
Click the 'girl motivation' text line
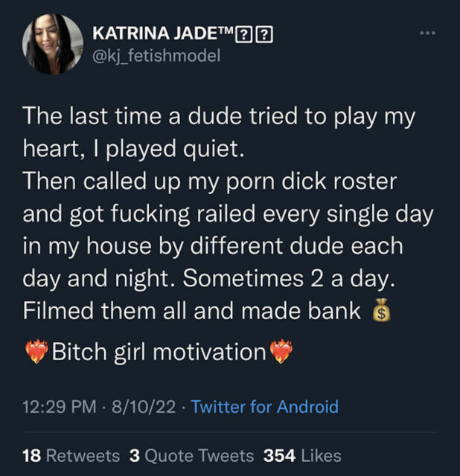(191, 352)
